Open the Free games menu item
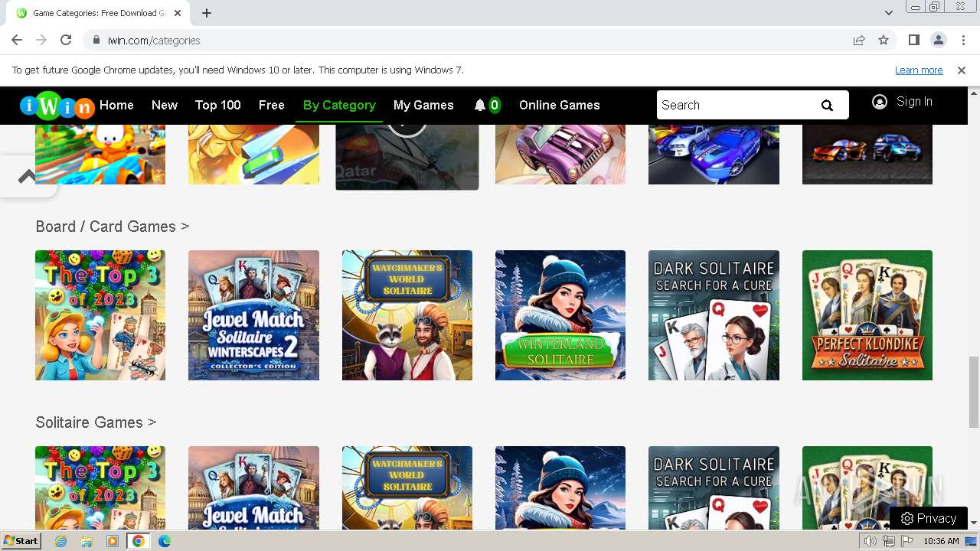 point(272,106)
